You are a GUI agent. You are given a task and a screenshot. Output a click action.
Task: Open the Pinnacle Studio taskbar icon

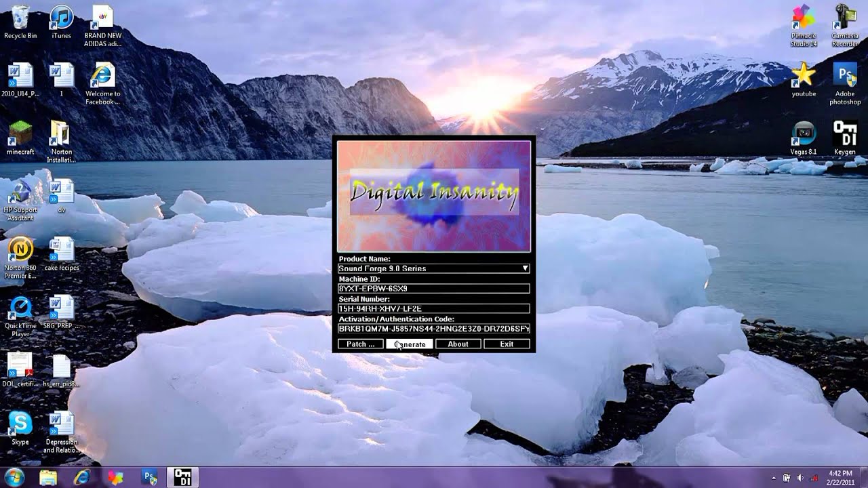pyautogui.click(x=116, y=477)
